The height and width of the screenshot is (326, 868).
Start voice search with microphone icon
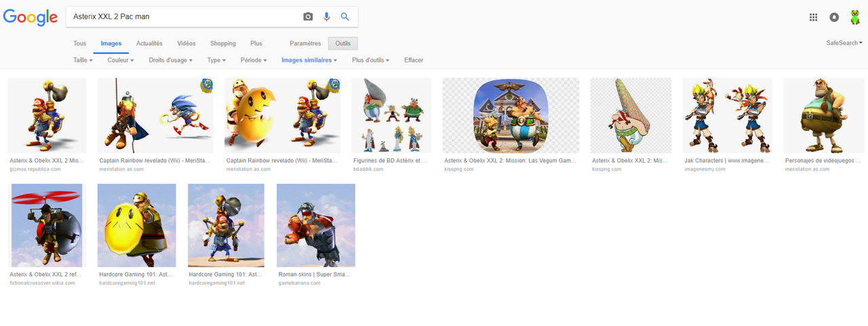point(326,17)
